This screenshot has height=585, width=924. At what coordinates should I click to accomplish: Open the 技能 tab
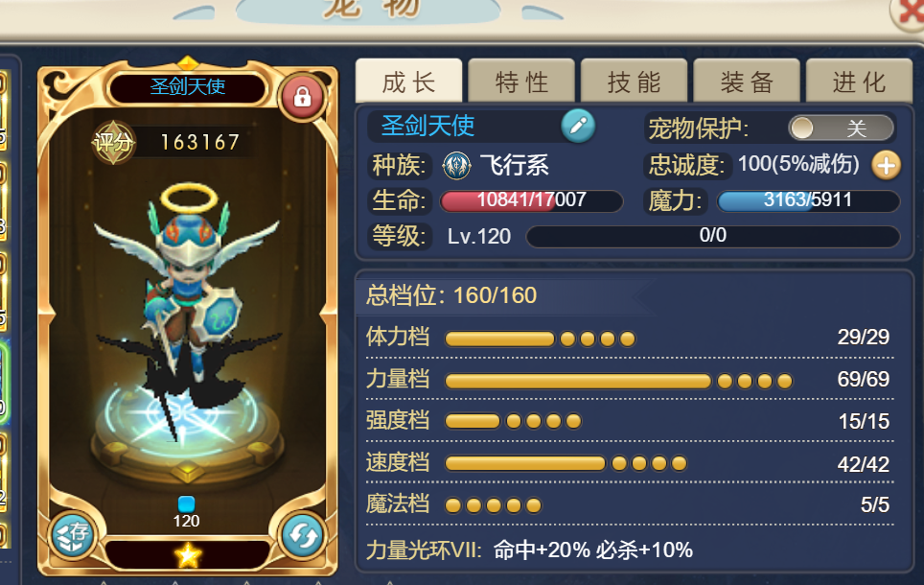[x=635, y=82]
